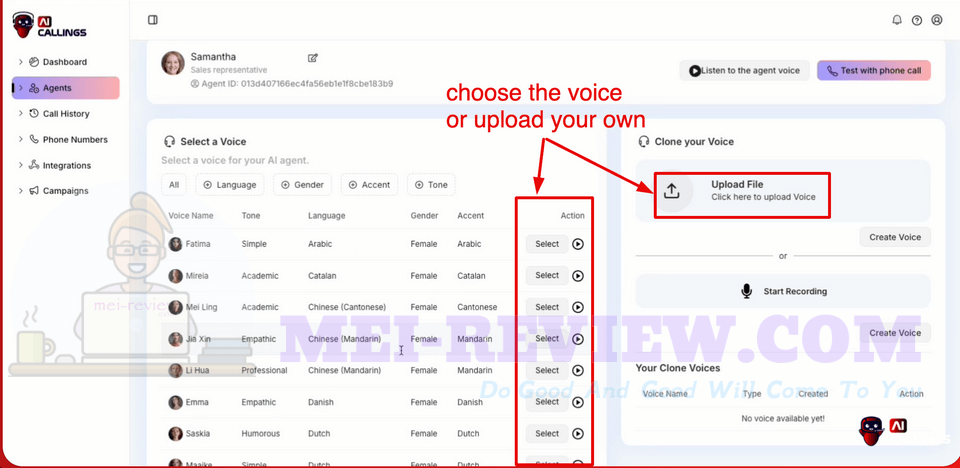Open the Language filter
The width and height of the screenshot is (960, 468).
click(230, 184)
